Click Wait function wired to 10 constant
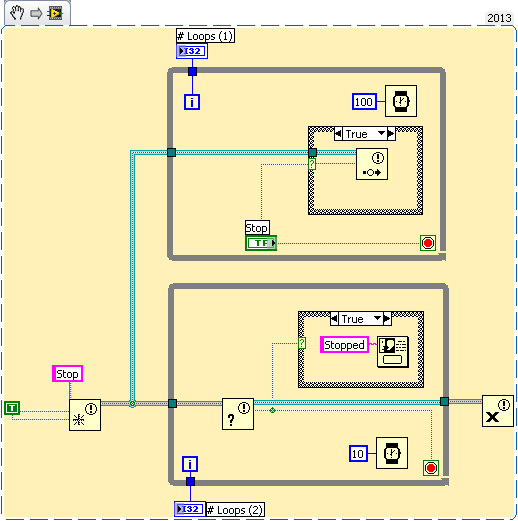The image size is (518, 521). click(392, 453)
